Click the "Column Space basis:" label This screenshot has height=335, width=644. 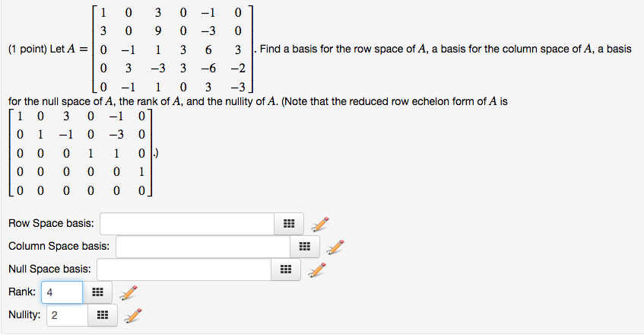pyautogui.click(x=59, y=247)
